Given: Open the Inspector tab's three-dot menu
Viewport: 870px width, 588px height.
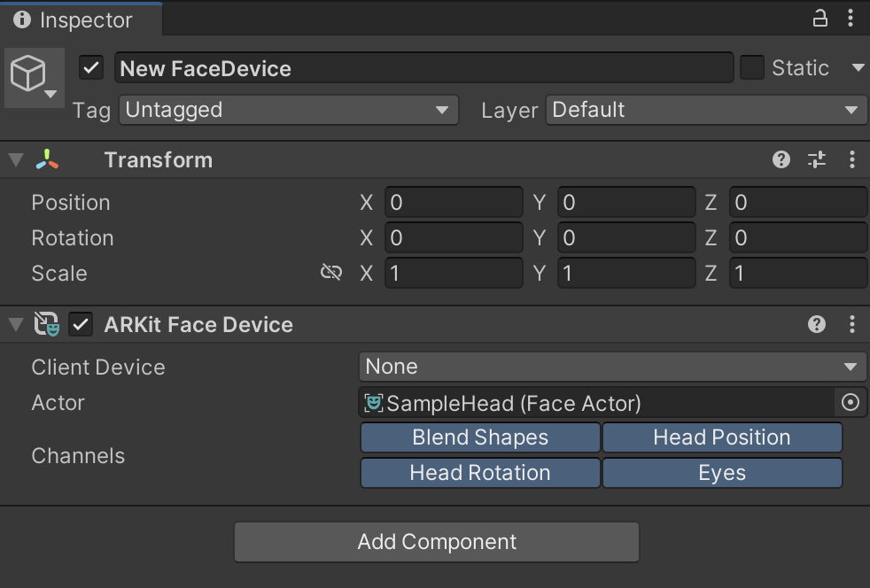Looking at the screenshot, I should click(x=851, y=19).
